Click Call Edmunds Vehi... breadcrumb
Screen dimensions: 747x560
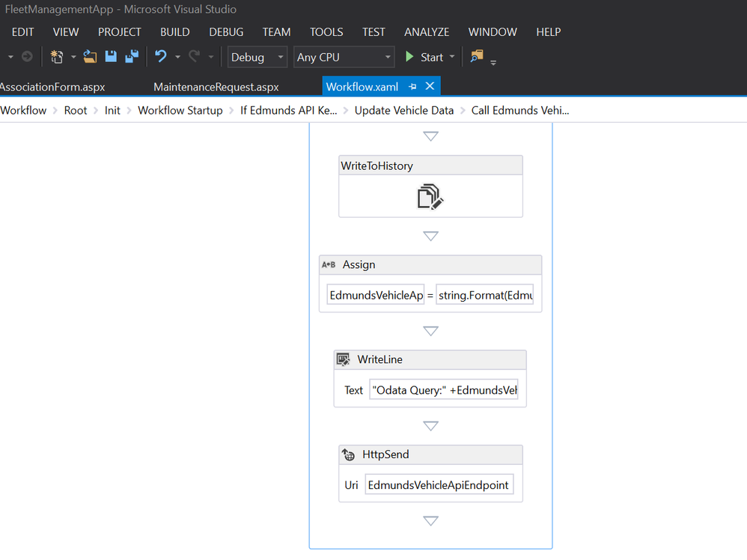(520, 111)
